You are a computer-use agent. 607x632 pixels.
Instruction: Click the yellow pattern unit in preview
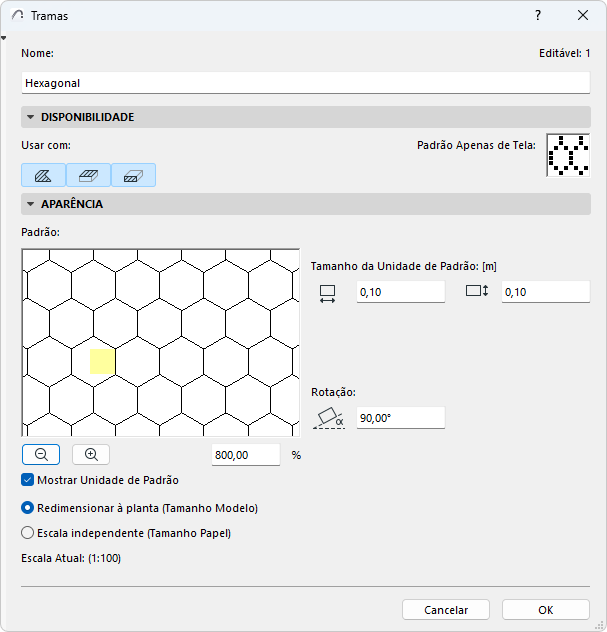[102, 362]
